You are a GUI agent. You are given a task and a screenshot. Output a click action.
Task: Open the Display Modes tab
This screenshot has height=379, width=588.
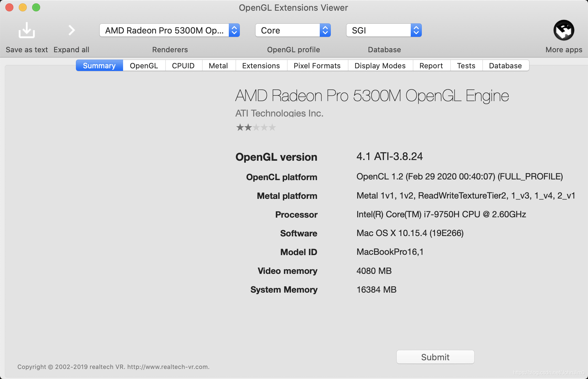[x=380, y=66]
